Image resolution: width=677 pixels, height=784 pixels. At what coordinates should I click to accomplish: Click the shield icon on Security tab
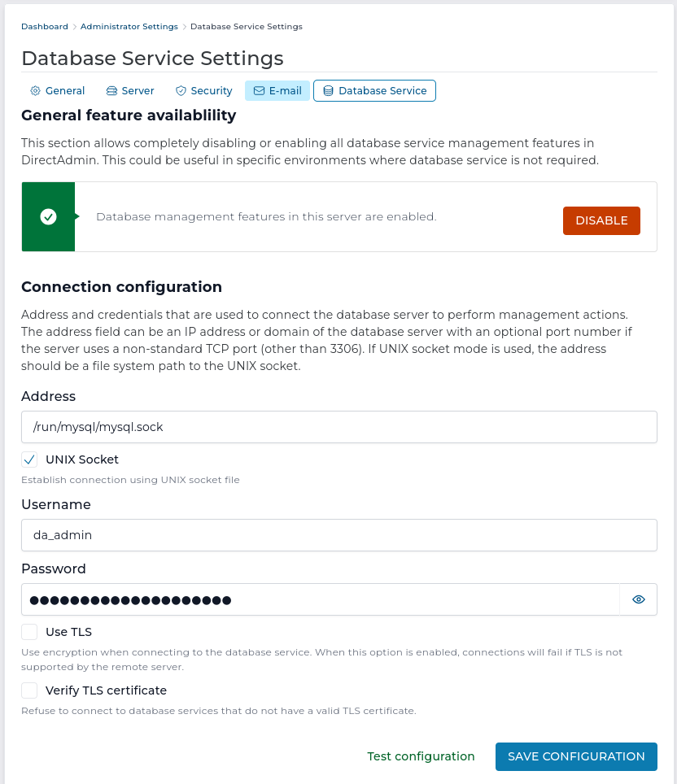(x=180, y=90)
